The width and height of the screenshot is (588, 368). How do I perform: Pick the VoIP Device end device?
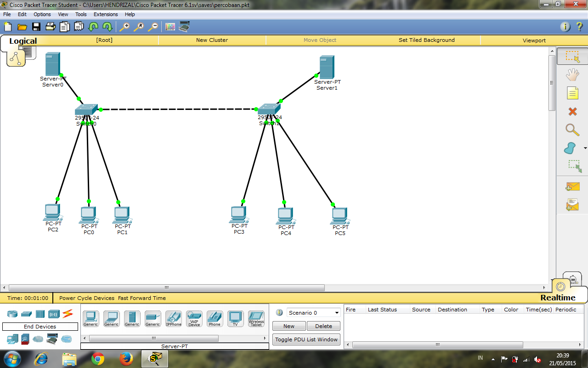194,318
